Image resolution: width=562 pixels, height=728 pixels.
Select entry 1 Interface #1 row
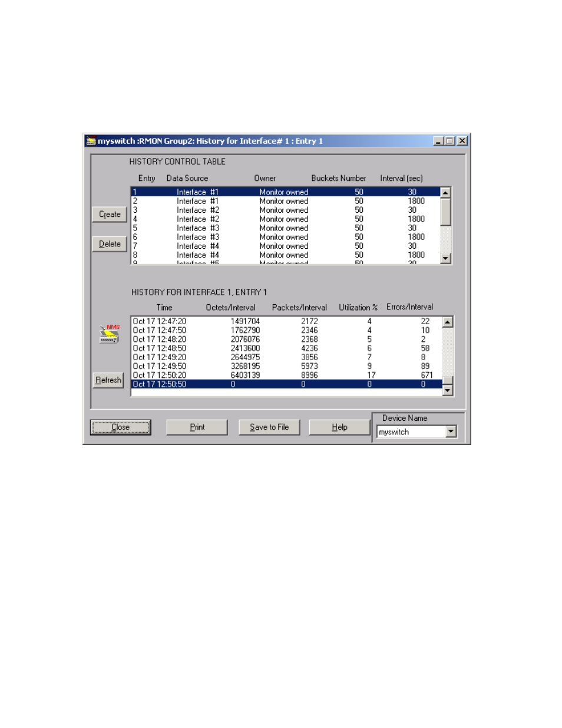[286, 192]
